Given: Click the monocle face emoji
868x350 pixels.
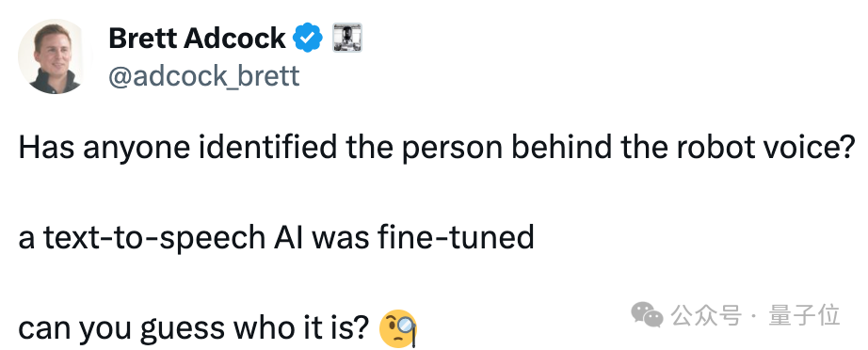Looking at the screenshot, I should (398, 329).
